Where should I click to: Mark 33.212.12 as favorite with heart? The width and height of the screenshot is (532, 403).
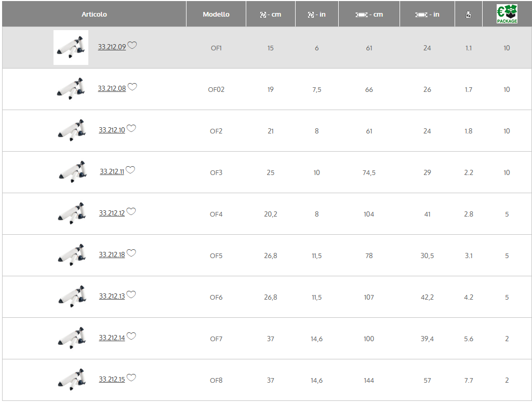point(131,211)
